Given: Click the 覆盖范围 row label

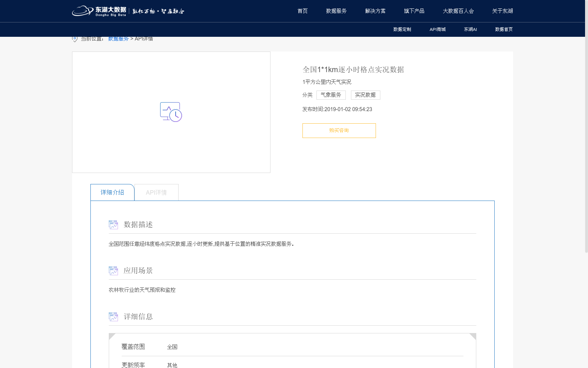Looking at the screenshot, I should pyautogui.click(x=133, y=347).
